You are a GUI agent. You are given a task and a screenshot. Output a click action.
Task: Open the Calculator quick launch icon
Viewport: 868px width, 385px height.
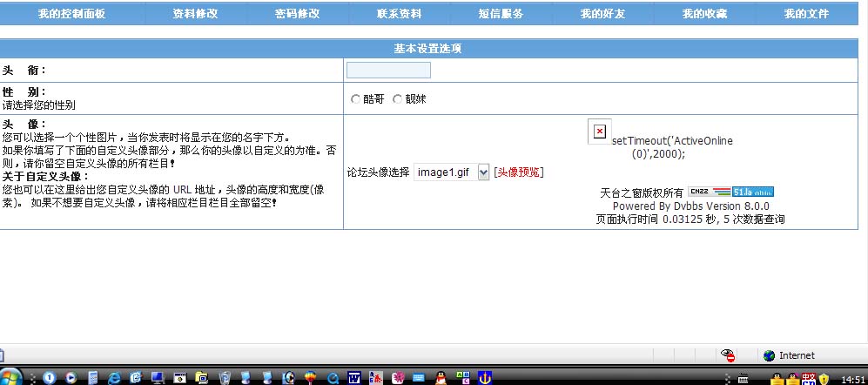pos(93,378)
